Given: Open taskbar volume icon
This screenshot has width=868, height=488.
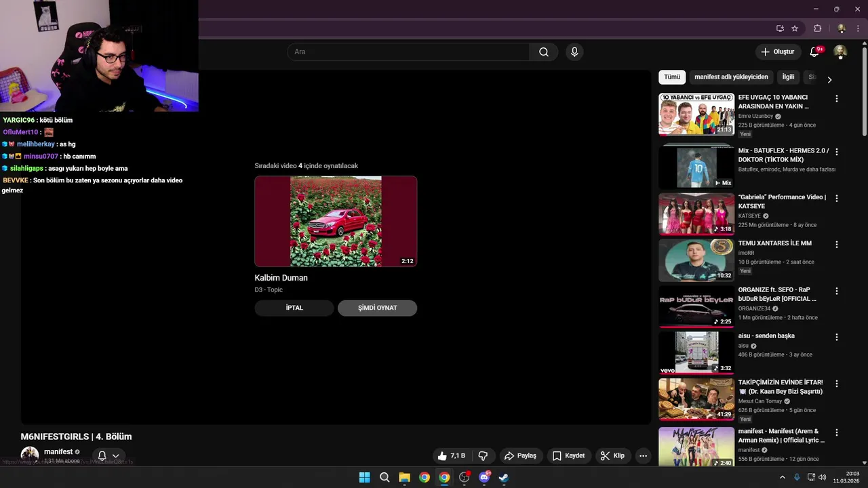Looking at the screenshot, I should point(822,477).
